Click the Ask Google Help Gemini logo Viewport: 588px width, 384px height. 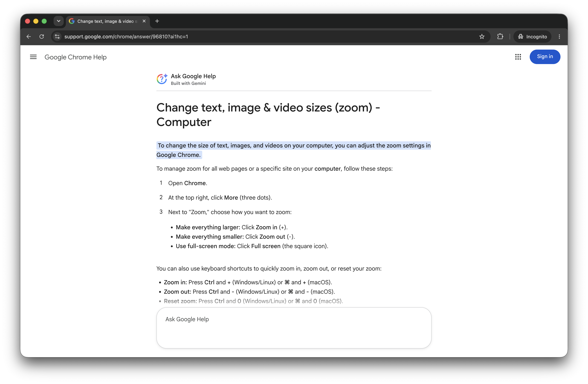click(x=162, y=79)
